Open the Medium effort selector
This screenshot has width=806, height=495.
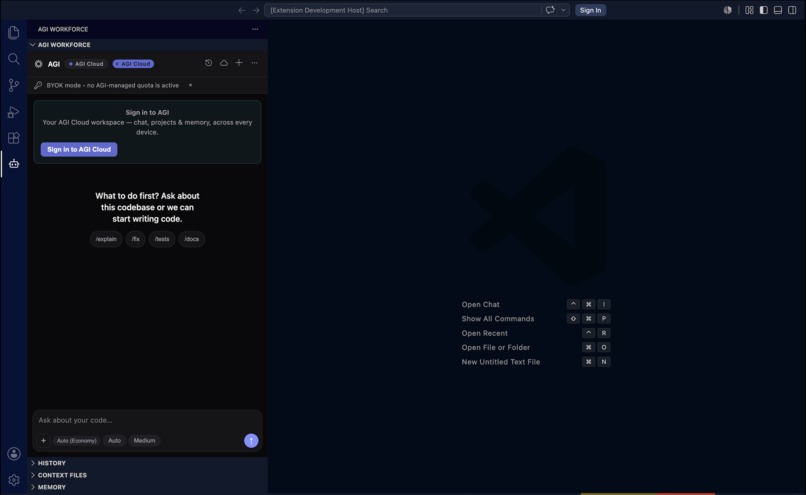[144, 441]
